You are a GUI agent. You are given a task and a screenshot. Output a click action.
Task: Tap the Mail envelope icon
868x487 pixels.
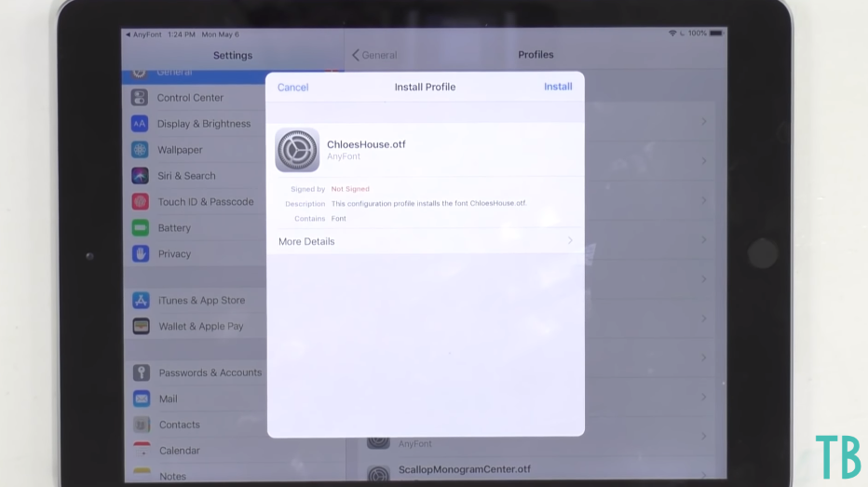pos(142,399)
